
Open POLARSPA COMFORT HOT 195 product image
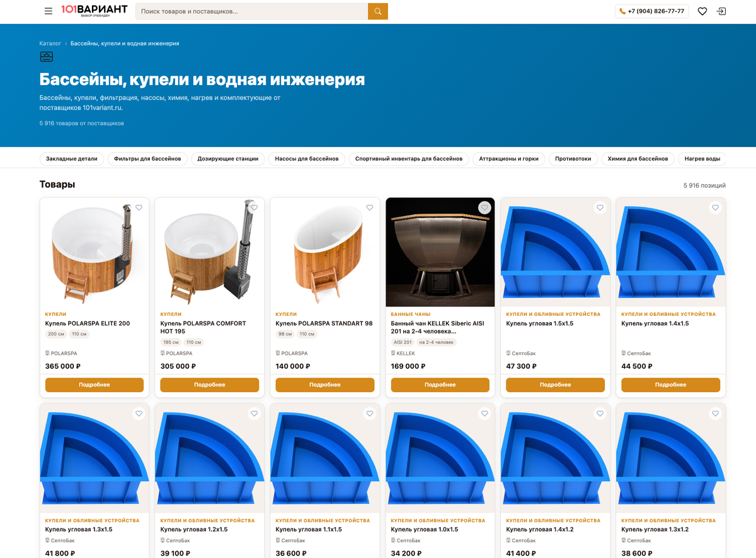(x=210, y=252)
